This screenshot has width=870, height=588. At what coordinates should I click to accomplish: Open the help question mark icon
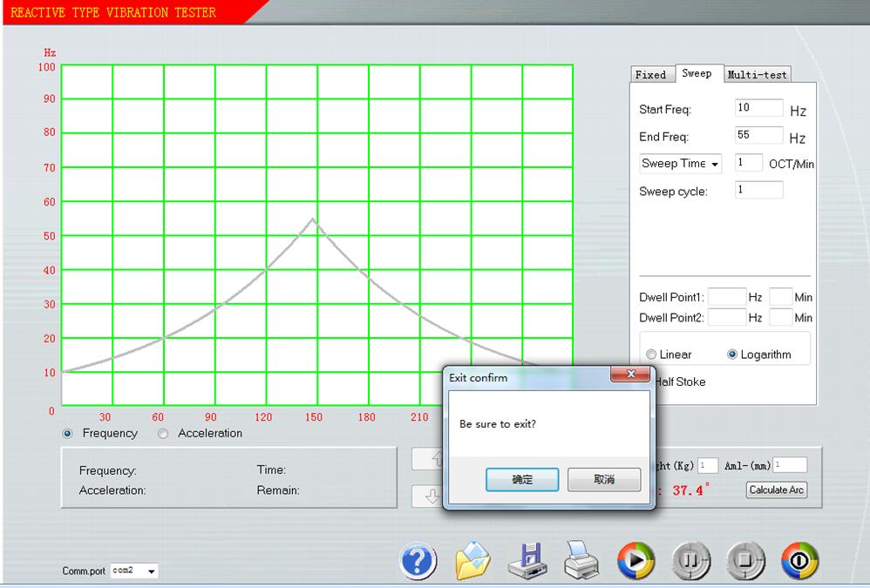pos(418,561)
